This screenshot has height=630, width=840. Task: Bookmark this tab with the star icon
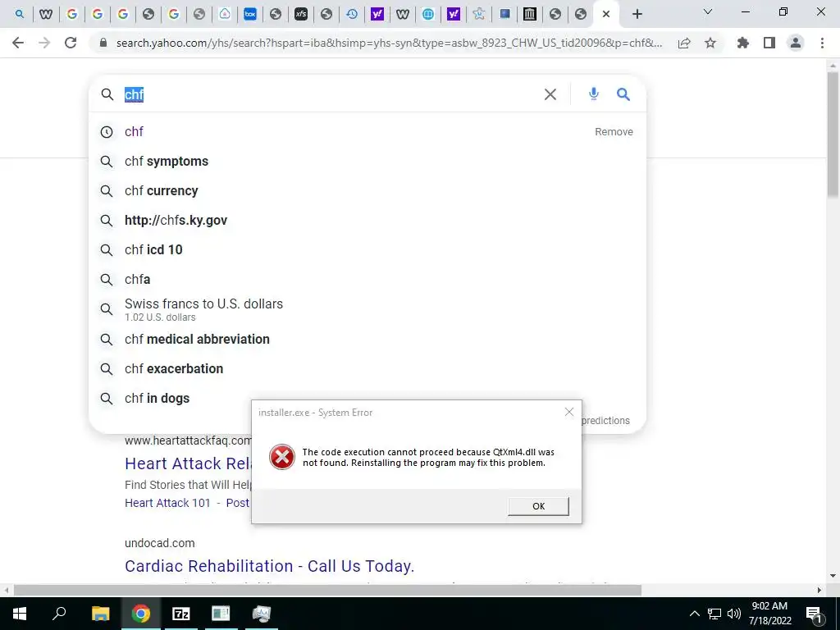(710, 43)
